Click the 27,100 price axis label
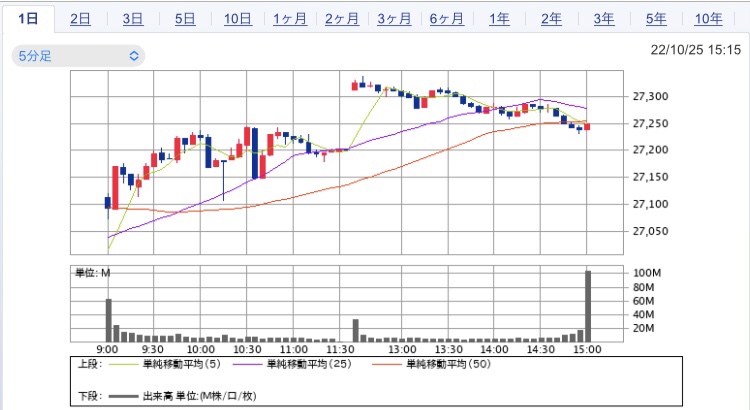The height and width of the screenshot is (410, 750). 650,204
